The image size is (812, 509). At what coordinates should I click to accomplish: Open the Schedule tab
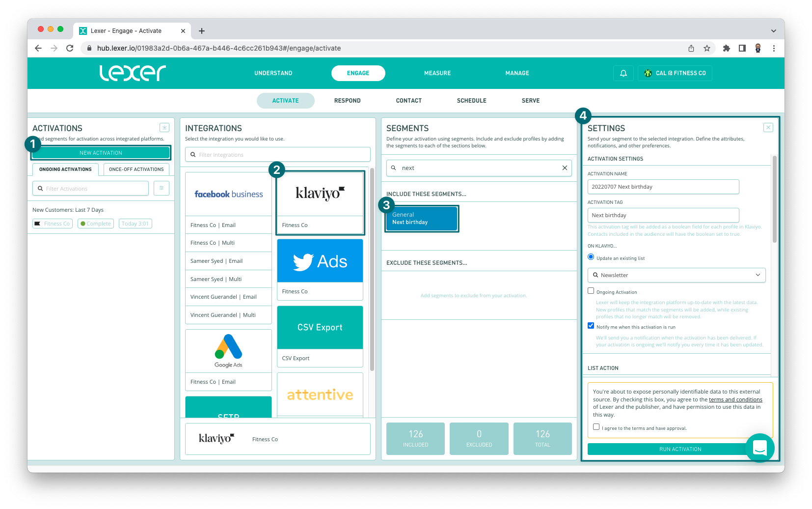point(472,101)
